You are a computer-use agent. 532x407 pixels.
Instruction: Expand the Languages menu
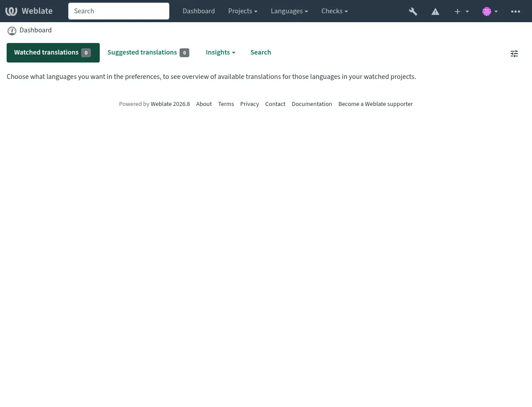[x=289, y=11]
